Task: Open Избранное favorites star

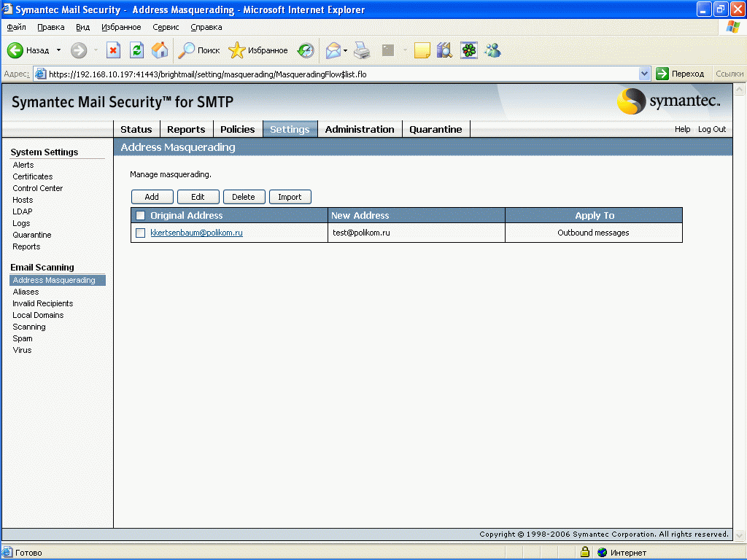Action: (258, 50)
